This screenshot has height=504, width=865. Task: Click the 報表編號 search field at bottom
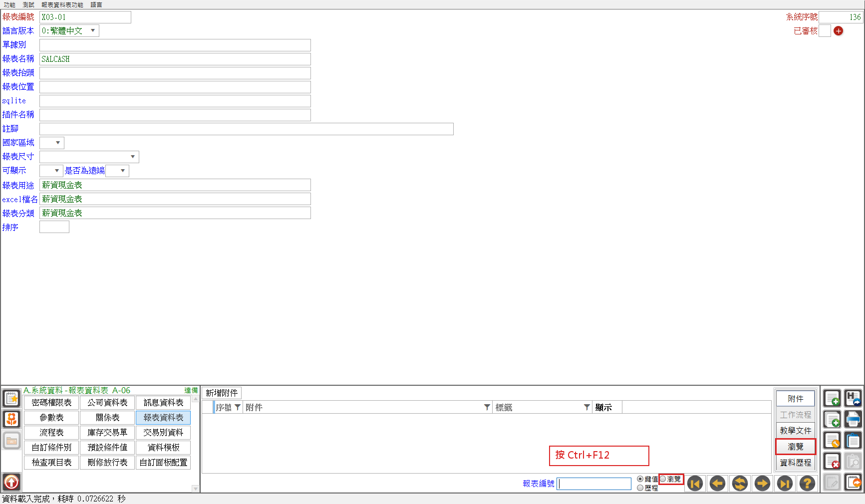pos(594,484)
